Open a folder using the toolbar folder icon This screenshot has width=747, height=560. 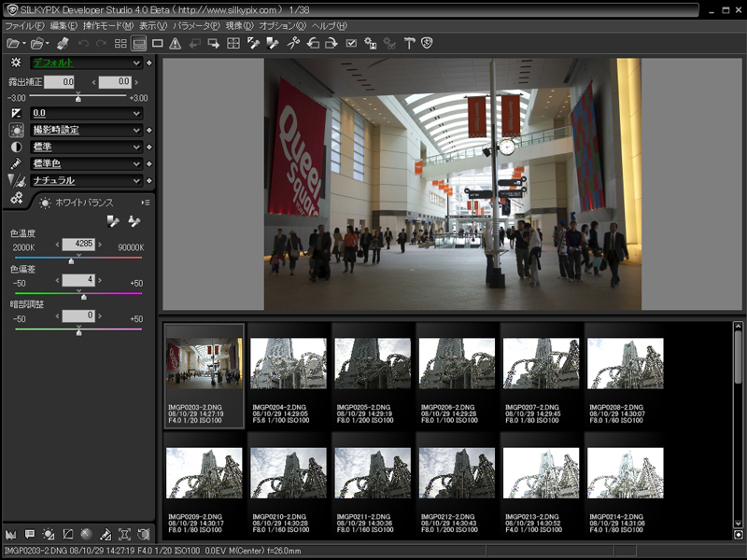[x=14, y=43]
